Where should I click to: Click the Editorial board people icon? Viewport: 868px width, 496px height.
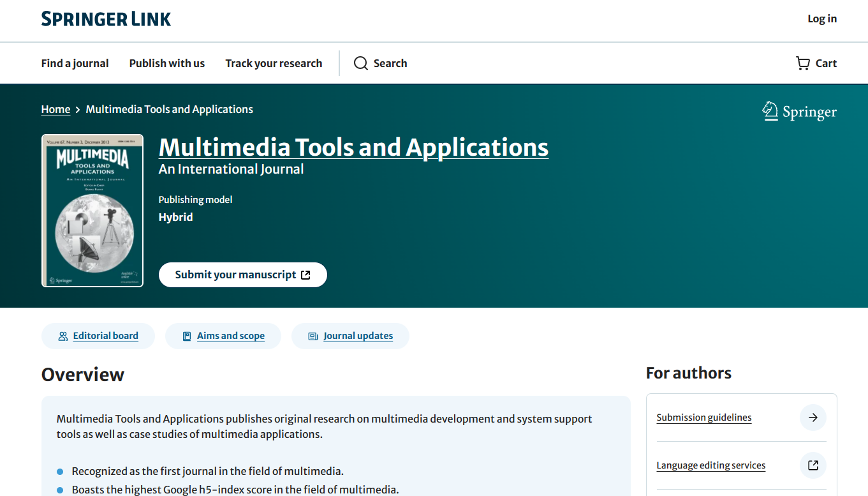(x=63, y=336)
